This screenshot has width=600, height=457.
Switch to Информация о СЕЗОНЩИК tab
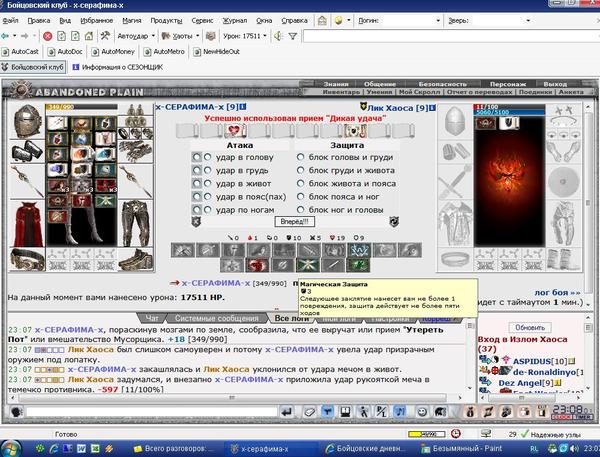118,67
